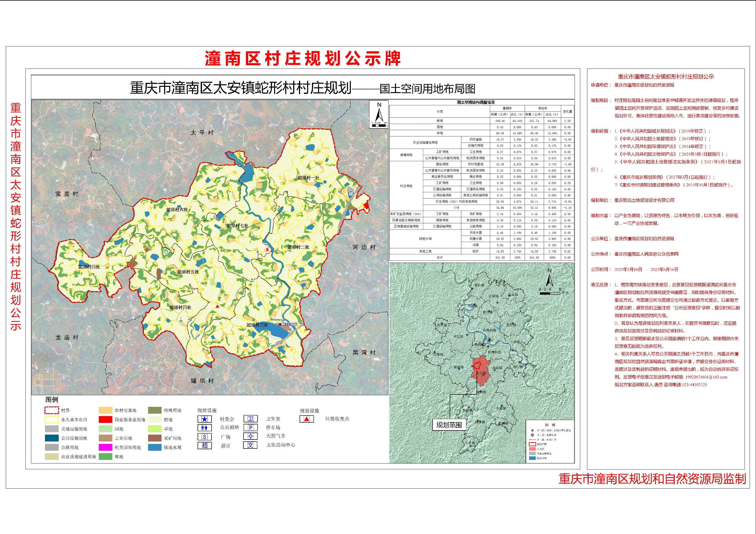Click the inset map's small 图例 legend box
756x534 pixels.
(x=549, y=441)
